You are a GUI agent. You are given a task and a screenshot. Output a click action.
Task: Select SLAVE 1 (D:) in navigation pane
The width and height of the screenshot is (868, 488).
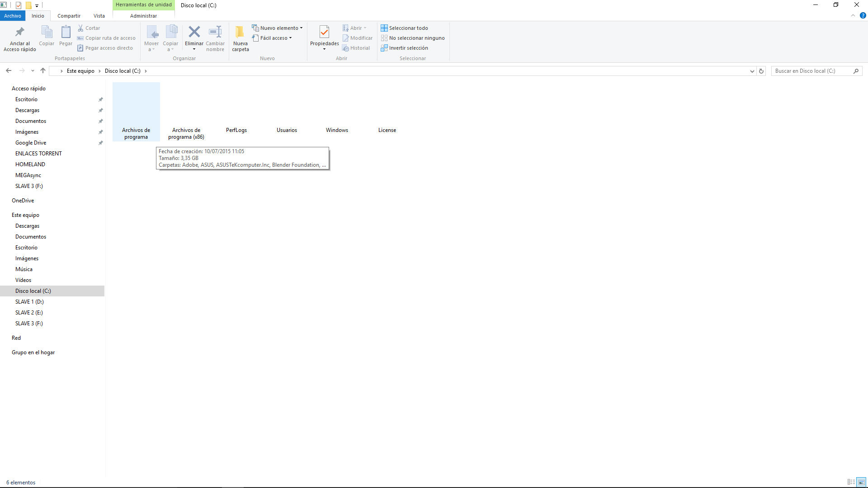coord(29,302)
